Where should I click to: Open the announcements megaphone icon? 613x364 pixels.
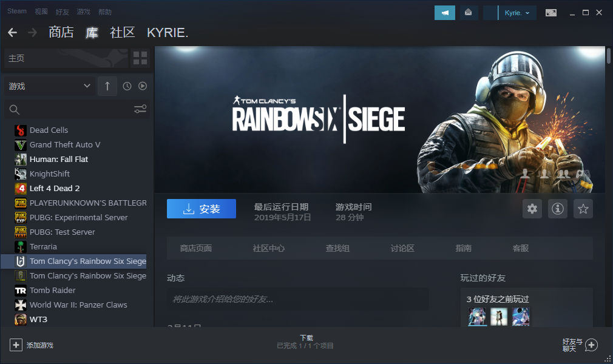[445, 13]
